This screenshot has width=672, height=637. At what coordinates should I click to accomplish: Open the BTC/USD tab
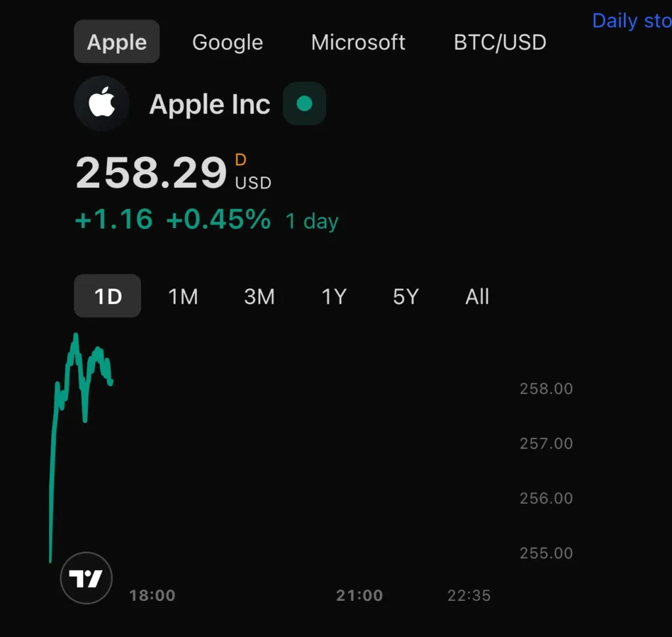[500, 42]
